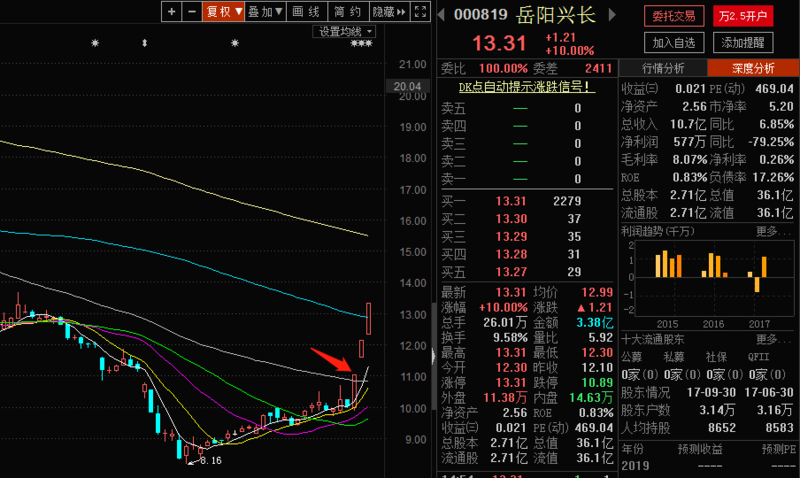Viewport: 800px width, 478px height.
Task: Click the 添加提醒 alert button
Action: [743, 43]
